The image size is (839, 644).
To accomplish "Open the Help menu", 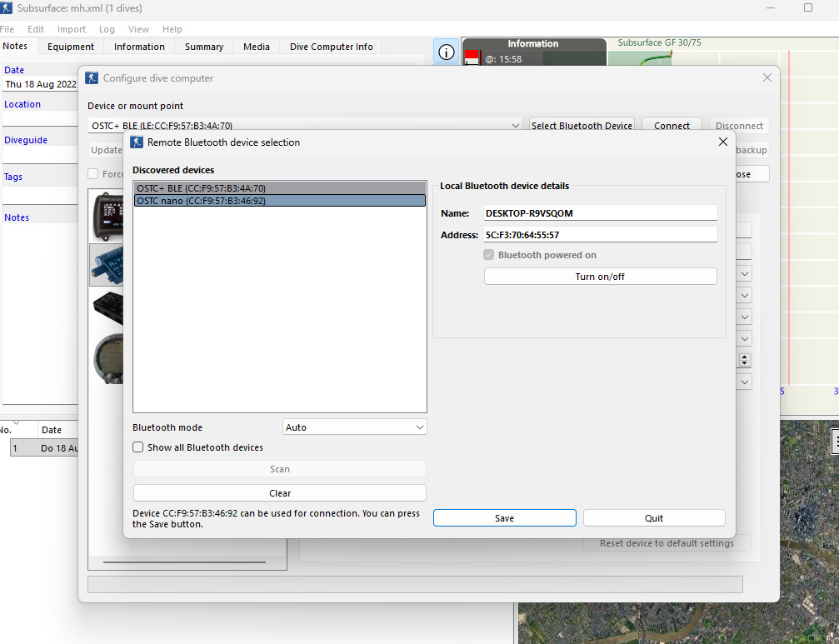I will 172,29.
